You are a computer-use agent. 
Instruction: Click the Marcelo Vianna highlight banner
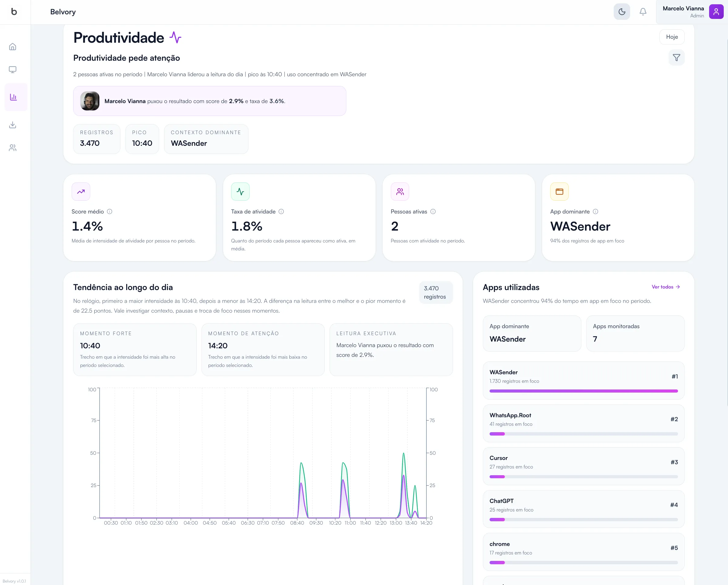(x=210, y=101)
